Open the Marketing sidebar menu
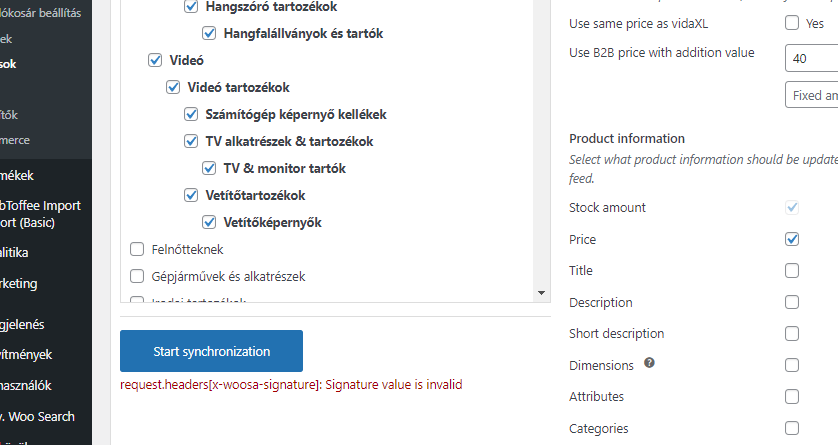Viewport: 838px width, 445px height. click(19, 283)
